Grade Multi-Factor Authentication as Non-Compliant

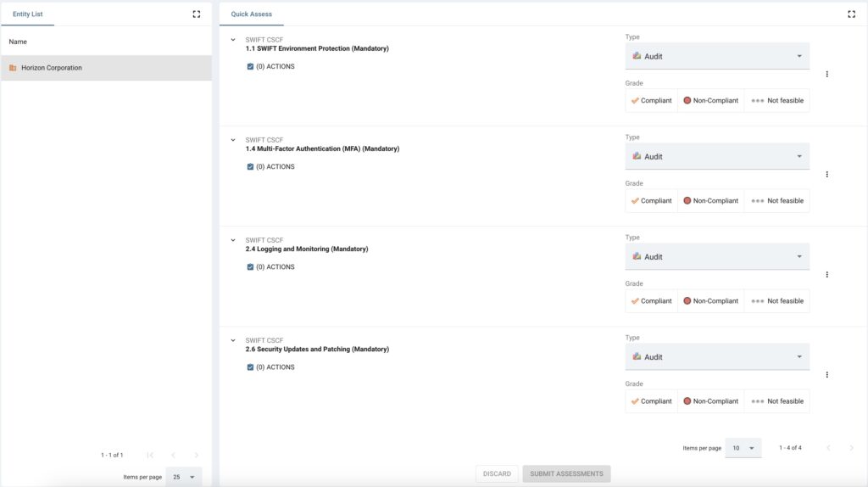[x=711, y=201]
